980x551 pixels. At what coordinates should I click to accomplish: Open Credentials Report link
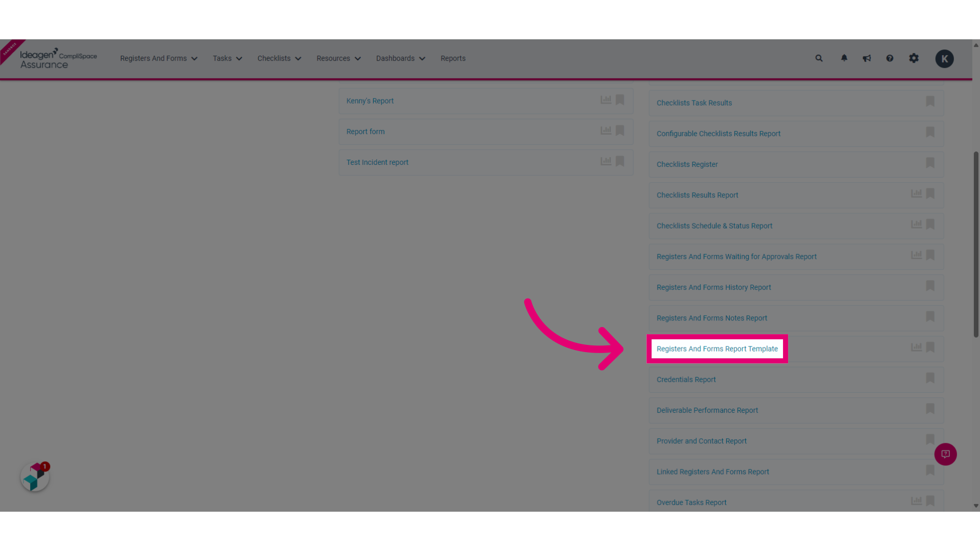tap(686, 380)
